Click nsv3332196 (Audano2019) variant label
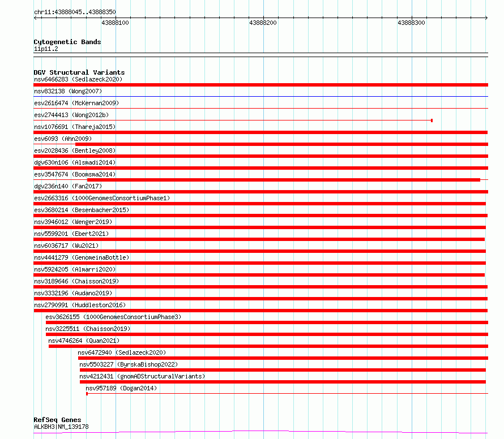Image resolution: width=504 pixels, height=439 pixels. point(73,293)
